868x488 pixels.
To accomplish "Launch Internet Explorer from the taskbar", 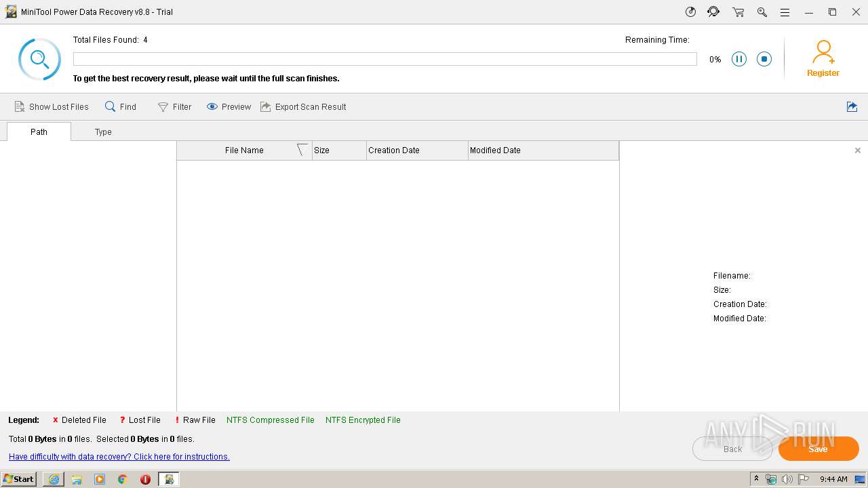I will point(54,479).
